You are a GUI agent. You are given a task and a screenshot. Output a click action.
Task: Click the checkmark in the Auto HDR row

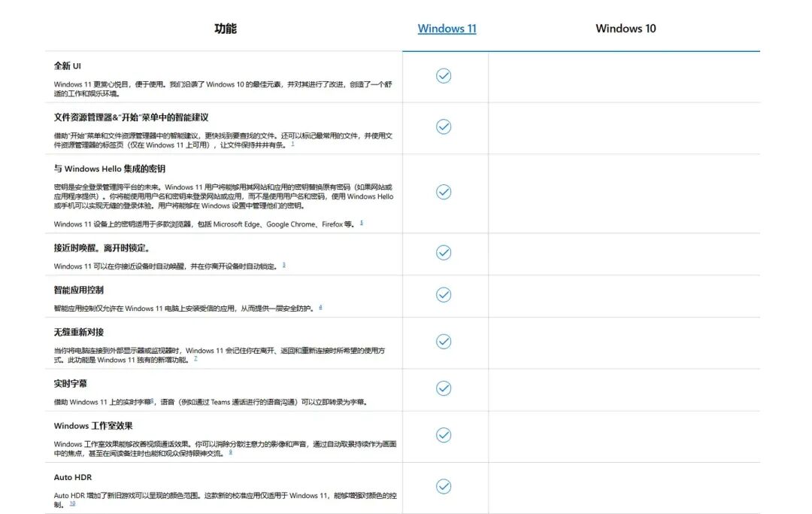coord(444,486)
